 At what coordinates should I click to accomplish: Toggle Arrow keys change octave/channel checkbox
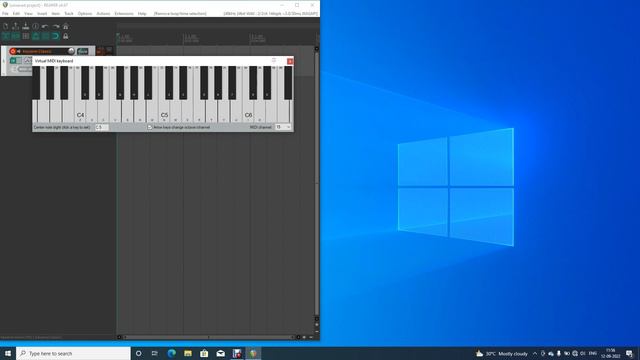pos(150,127)
